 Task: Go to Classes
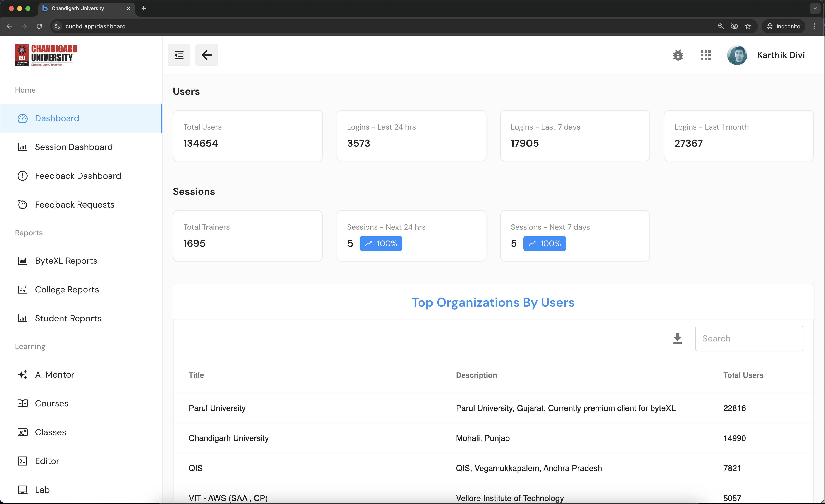(81, 432)
